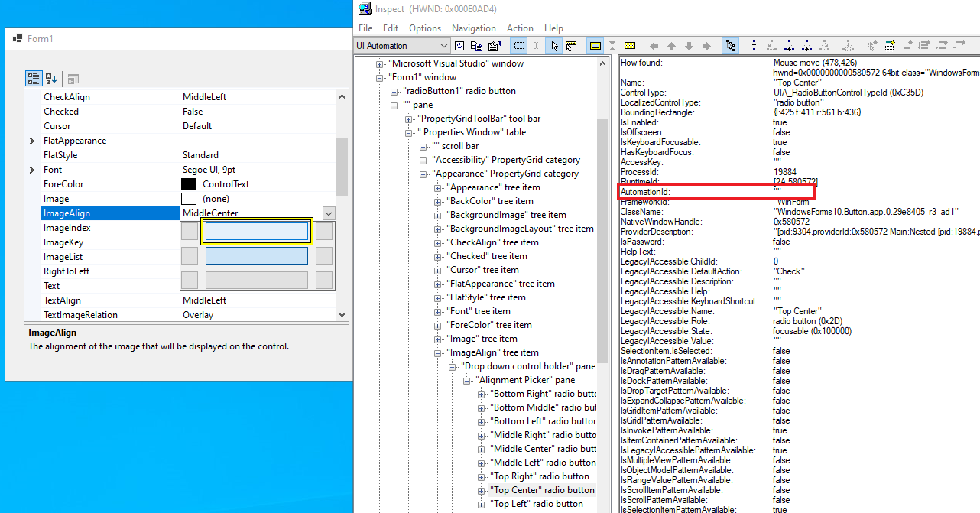Click the ControlText ForeColor color swatch

(190, 183)
